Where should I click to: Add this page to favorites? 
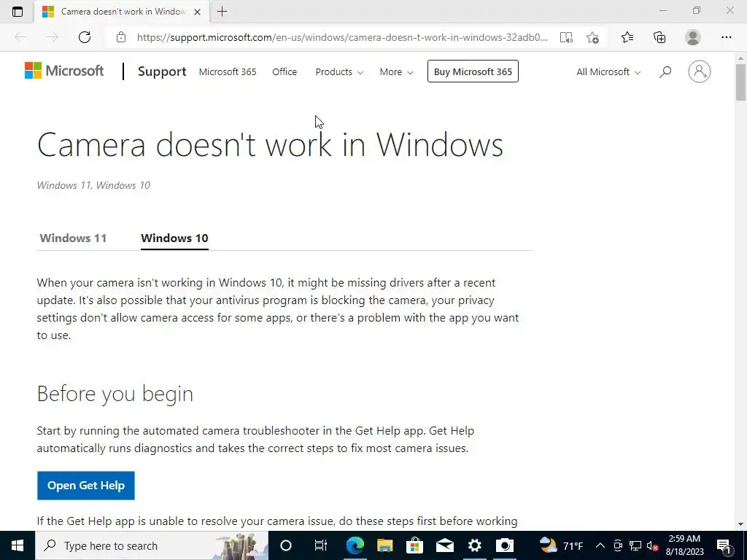tap(592, 37)
